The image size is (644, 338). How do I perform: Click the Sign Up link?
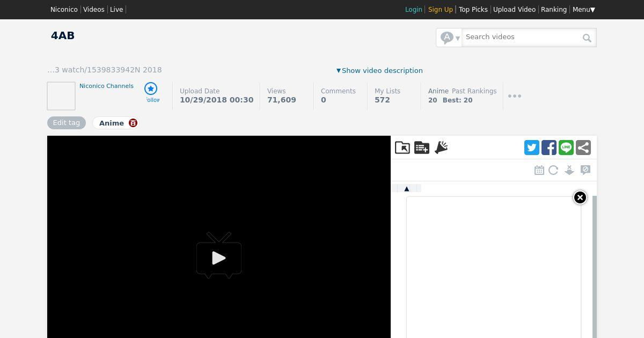tap(441, 10)
